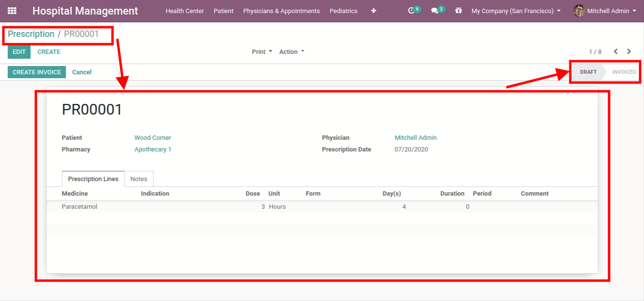
Task: Go to next record arrow
Action: [x=629, y=51]
